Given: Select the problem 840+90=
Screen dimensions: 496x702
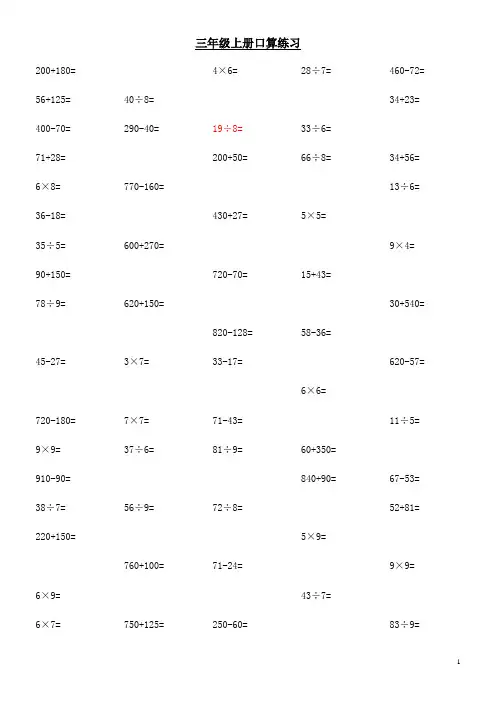Looking at the screenshot, I should coord(319,479).
